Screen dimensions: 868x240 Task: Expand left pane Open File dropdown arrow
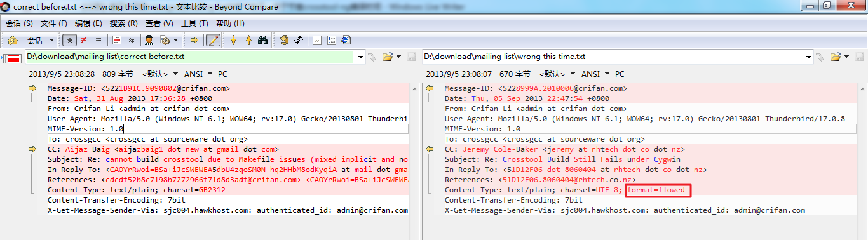point(398,57)
